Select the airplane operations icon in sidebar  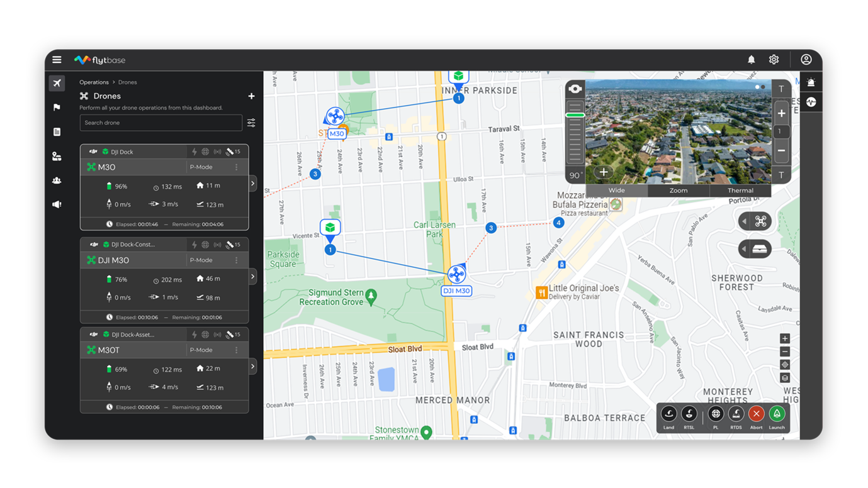57,83
